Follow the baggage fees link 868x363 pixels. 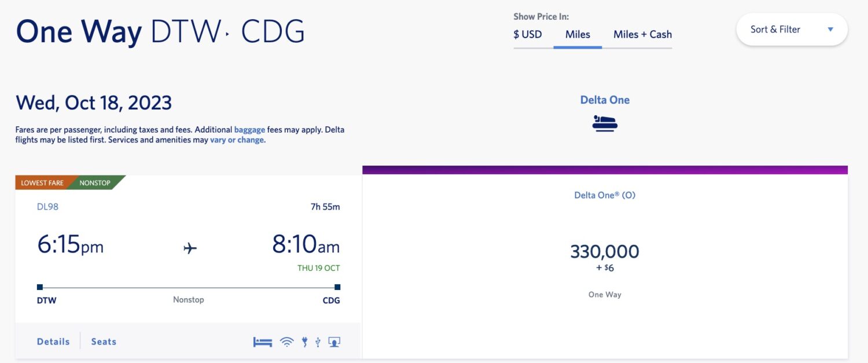[x=250, y=129]
